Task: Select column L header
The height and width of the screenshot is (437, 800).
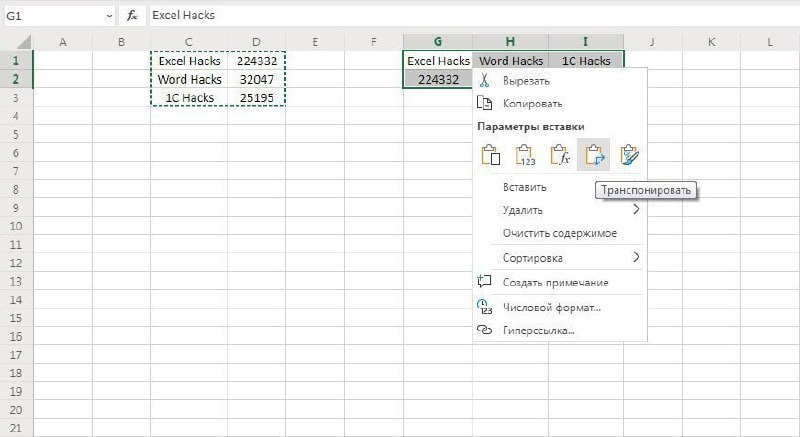Action: coord(770,42)
